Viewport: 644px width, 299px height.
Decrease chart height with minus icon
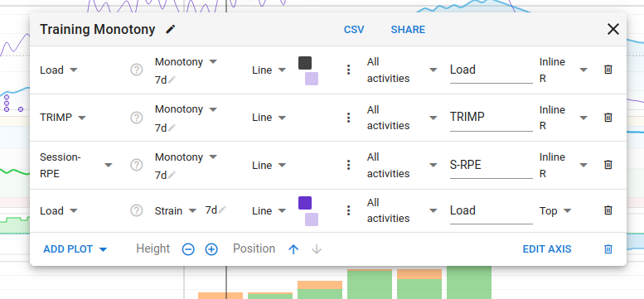pyautogui.click(x=188, y=249)
